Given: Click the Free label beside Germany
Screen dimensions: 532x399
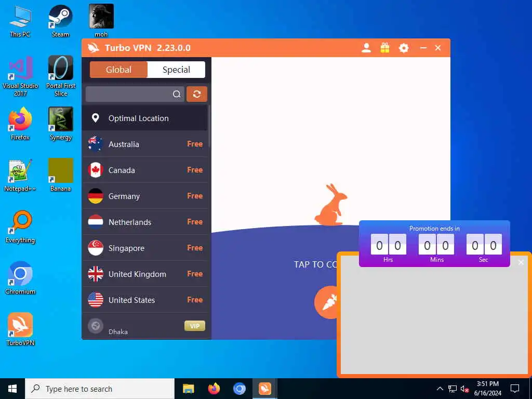Looking at the screenshot, I should [195, 196].
